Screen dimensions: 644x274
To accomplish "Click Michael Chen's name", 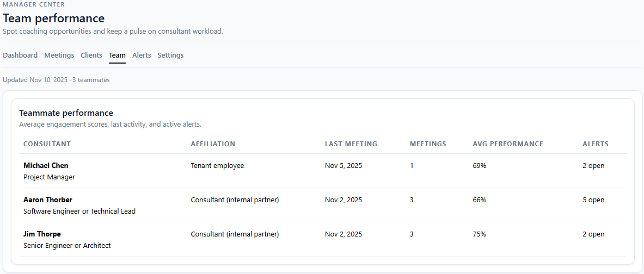I will click(x=46, y=166).
